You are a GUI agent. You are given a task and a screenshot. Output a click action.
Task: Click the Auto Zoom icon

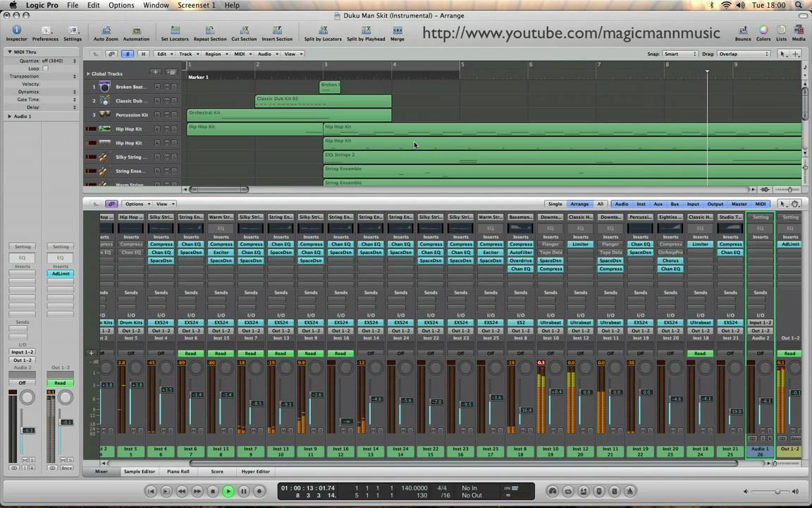pyautogui.click(x=106, y=30)
